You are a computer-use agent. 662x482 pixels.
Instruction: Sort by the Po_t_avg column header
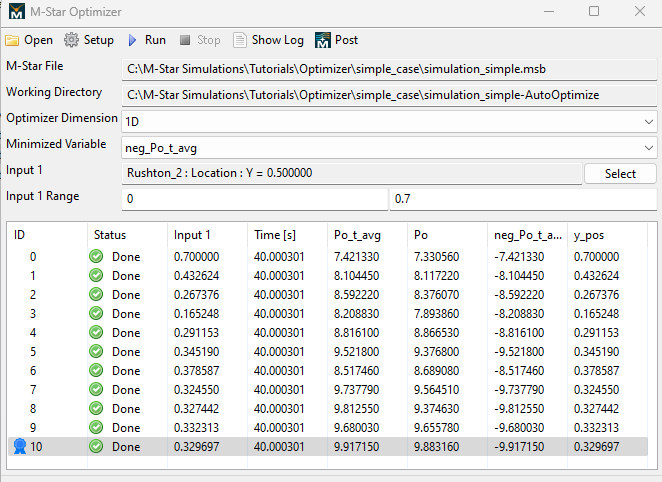coord(357,235)
